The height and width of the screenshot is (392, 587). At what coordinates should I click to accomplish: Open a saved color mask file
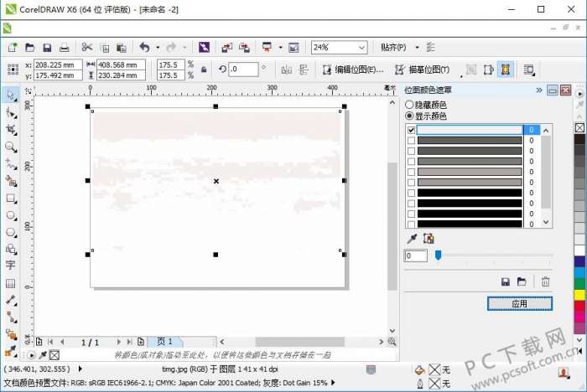(522, 281)
